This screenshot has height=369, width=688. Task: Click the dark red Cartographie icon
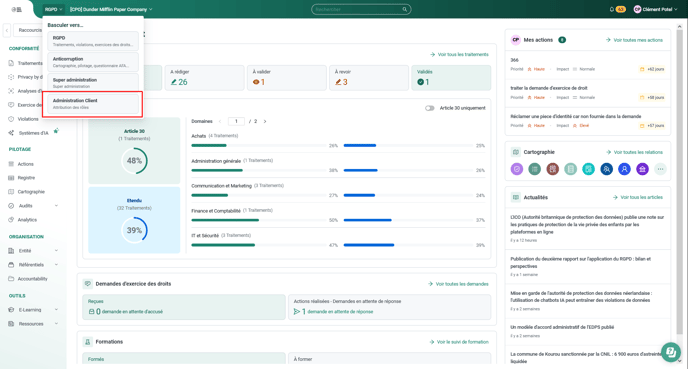click(552, 169)
